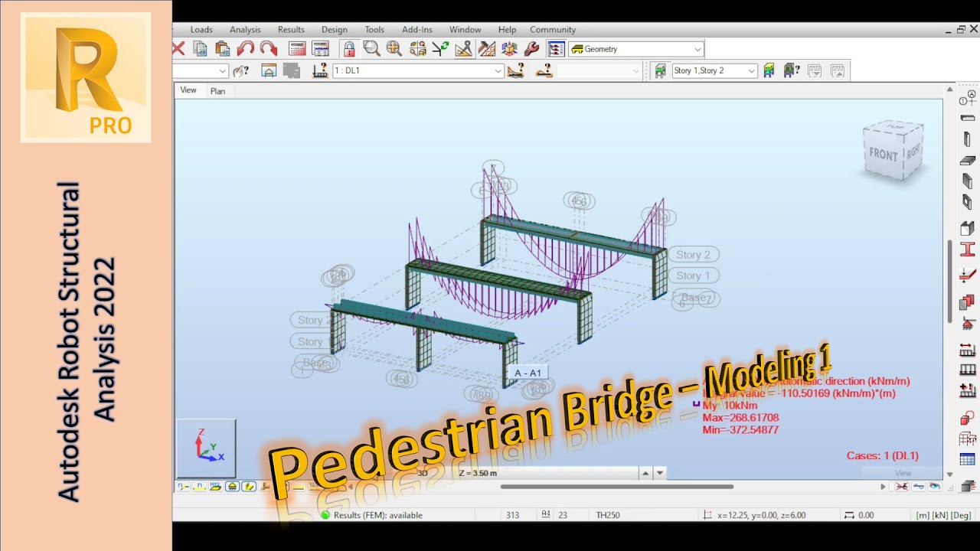Screen dimensions: 980x551
Task: Click the hand with question mark icon
Action: click(240, 70)
